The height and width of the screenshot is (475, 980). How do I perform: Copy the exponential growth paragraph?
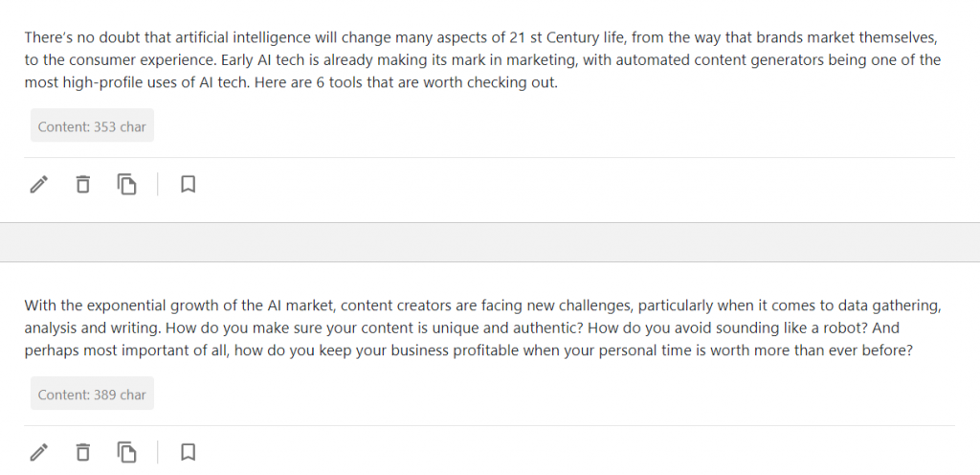127,452
